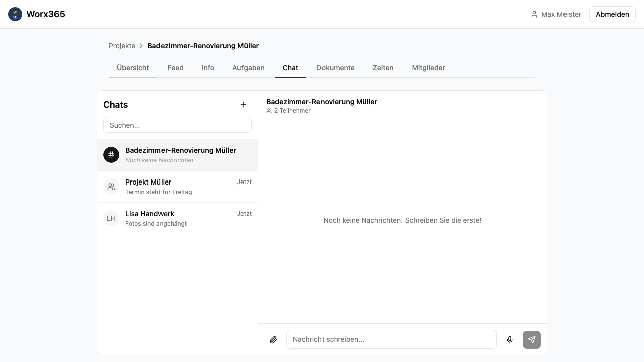644x362 pixels.
Task: Navigate to Projekte breadcrumb link
Action: coord(122,46)
